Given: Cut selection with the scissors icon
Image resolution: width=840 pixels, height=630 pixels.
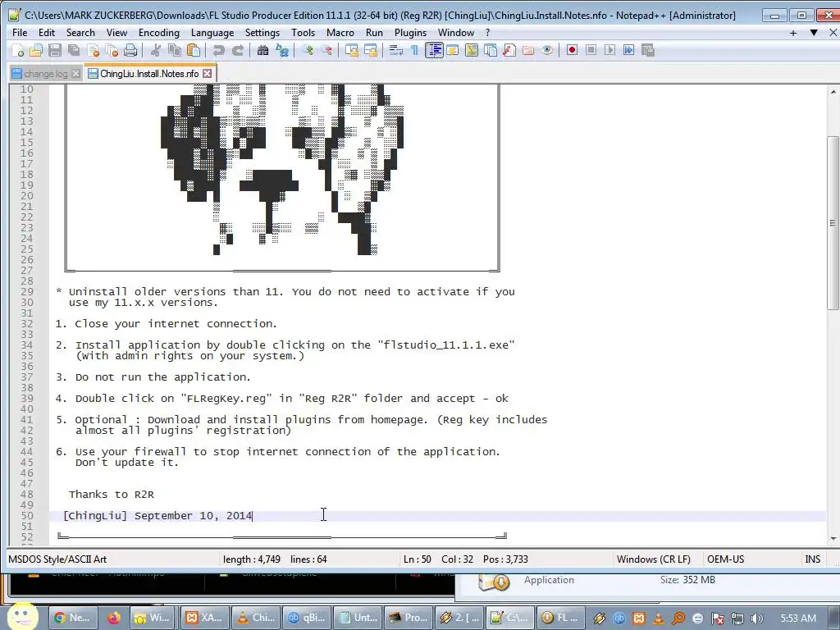Looking at the screenshot, I should point(156,50).
